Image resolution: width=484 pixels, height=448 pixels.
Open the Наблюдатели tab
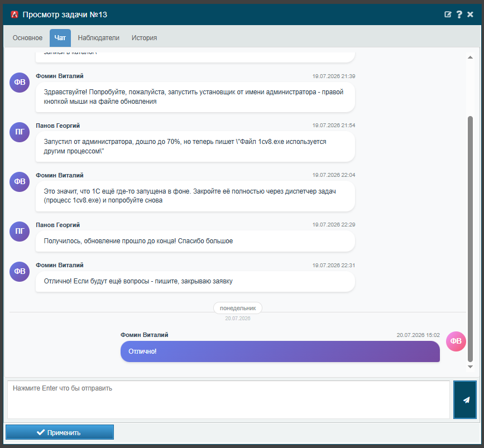[98, 38]
